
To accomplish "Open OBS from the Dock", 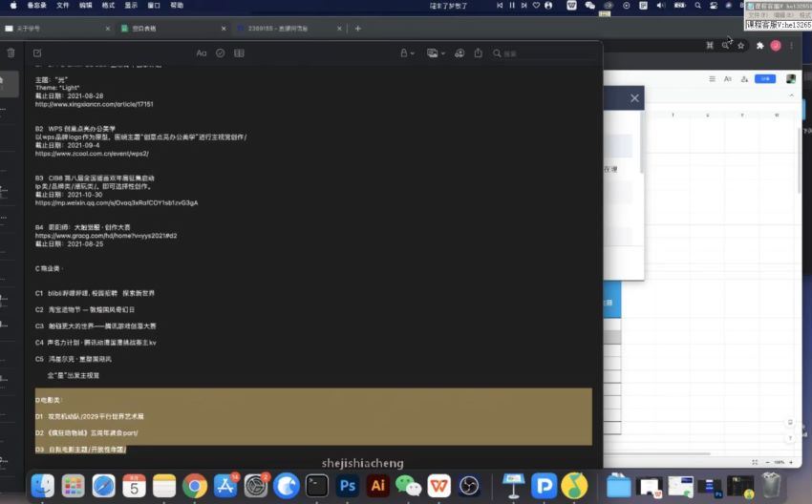I will (x=469, y=487).
